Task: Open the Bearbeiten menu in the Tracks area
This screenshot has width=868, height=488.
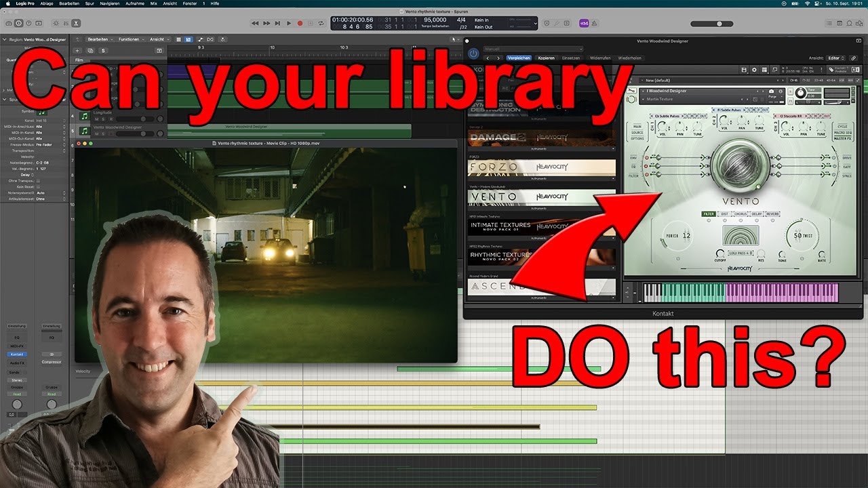Action: pyautogui.click(x=100, y=39)
